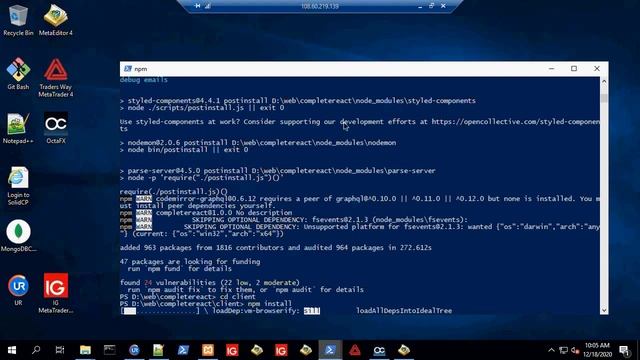
Task: Click the npm window title text
Action: 141,69
